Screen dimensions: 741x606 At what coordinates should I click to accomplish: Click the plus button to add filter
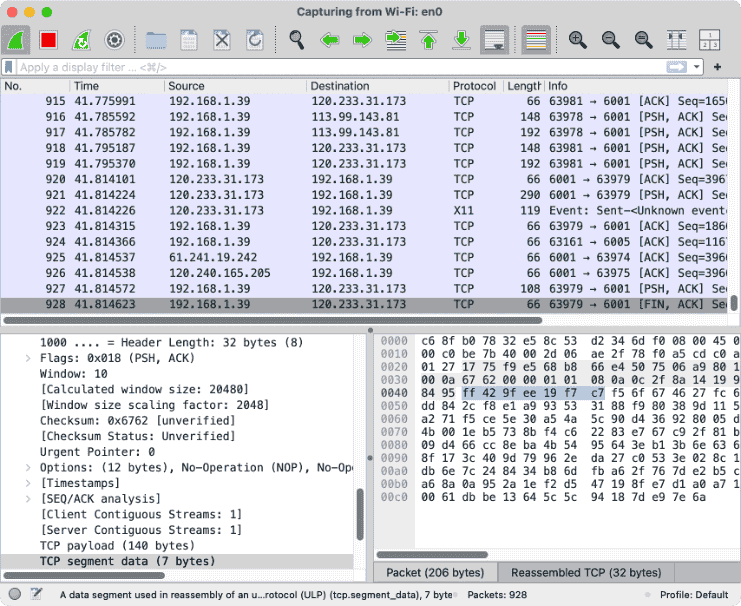717,67
